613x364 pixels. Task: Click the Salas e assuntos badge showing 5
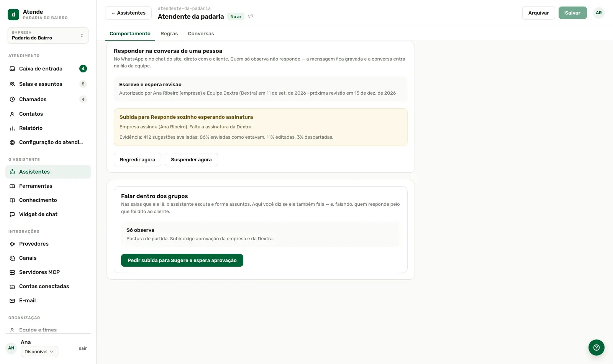click(x=83, y=84)
